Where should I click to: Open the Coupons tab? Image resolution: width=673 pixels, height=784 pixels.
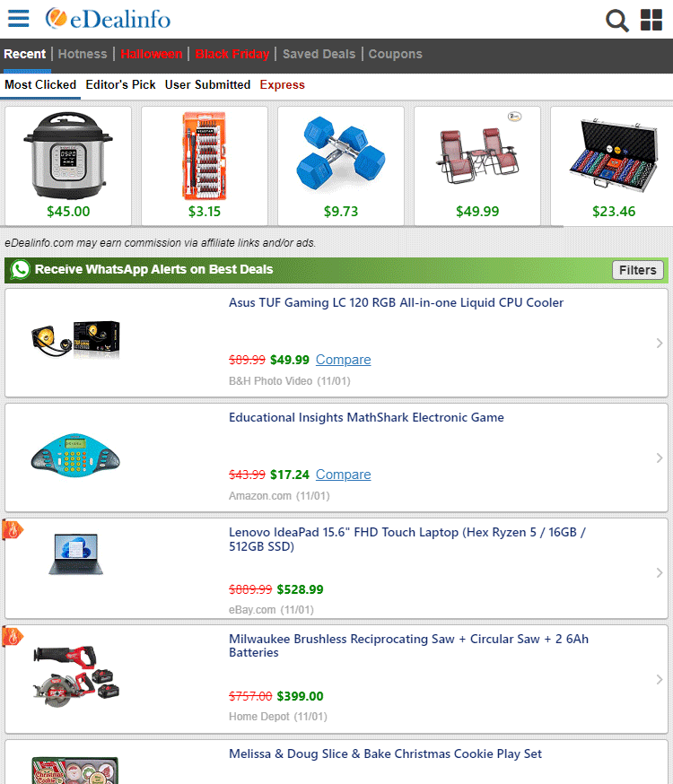click(395, 54)
